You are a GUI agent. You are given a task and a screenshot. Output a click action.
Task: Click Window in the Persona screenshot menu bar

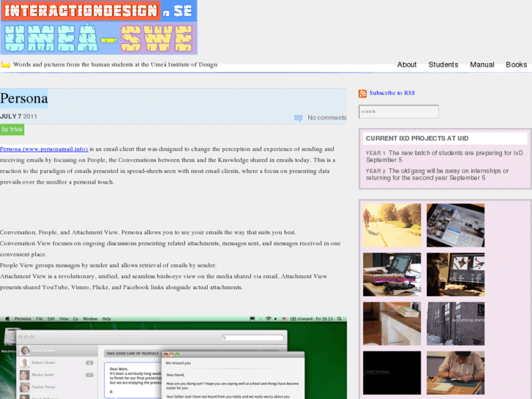click(x=90, y=319)
